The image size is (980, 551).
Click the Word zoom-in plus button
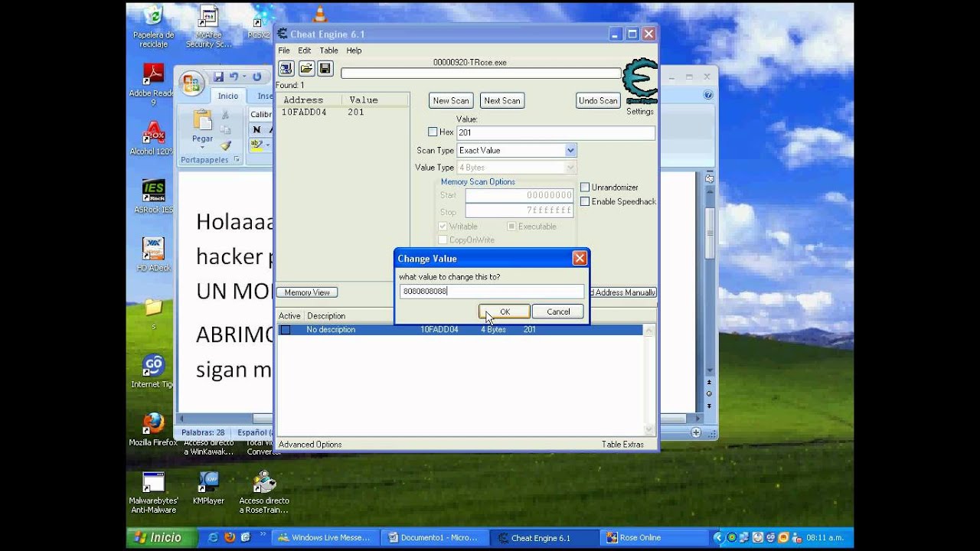click(x=696, y=432)
